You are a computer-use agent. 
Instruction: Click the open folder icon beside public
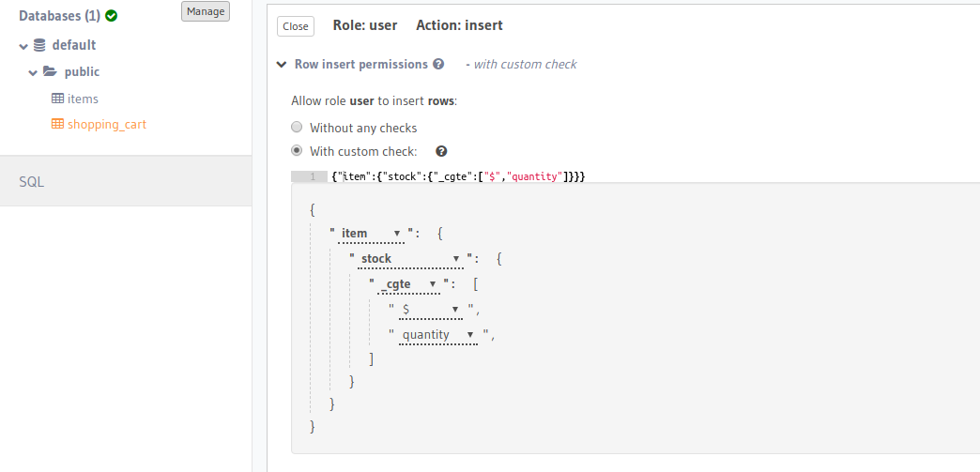[x=50, y=71]
